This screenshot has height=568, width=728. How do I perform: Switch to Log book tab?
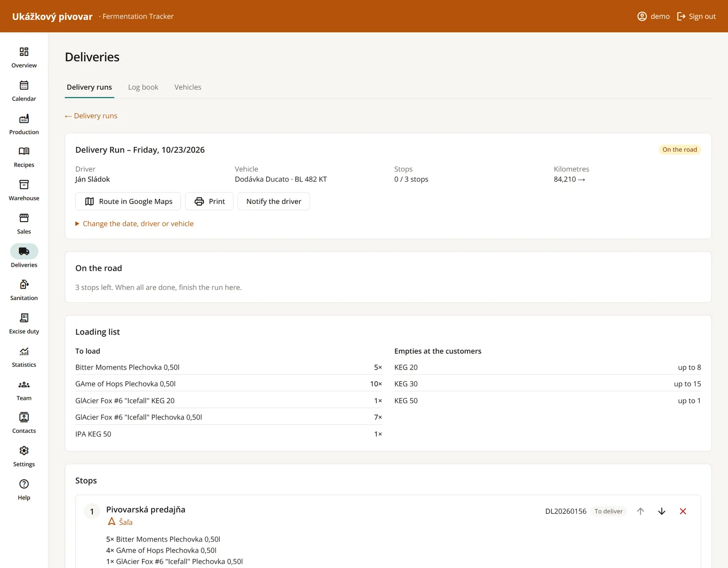click(x=143, y=87)
